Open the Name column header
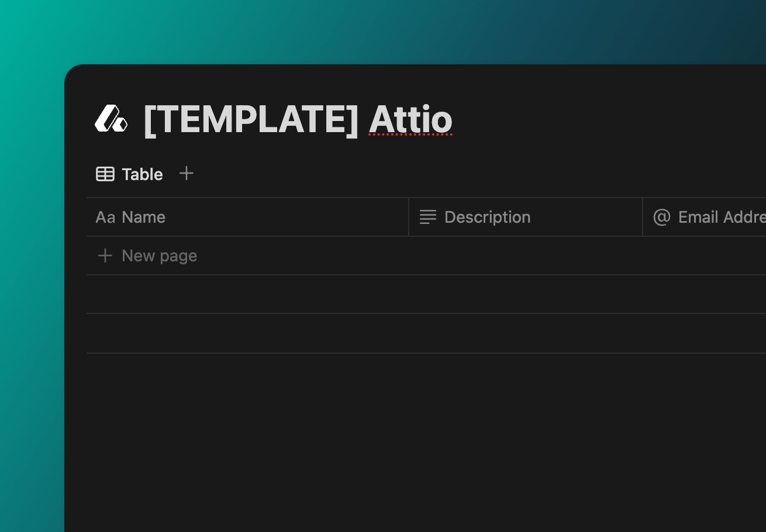This screenshot has width=766, height=532. [247, 217]
